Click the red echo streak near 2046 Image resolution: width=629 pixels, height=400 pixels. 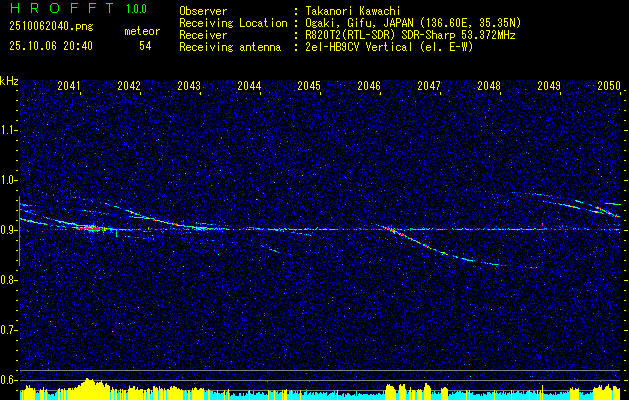(x=390, y=230)
